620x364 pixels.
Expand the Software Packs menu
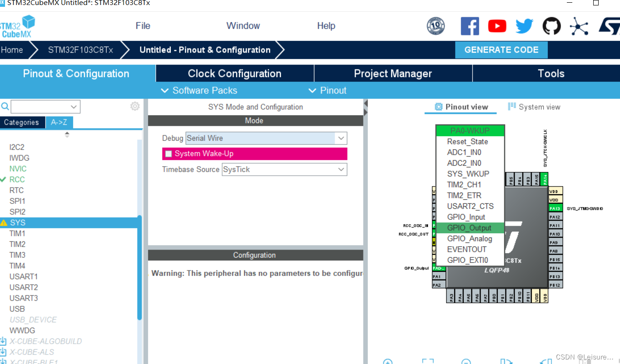click(x=199, y=90)
